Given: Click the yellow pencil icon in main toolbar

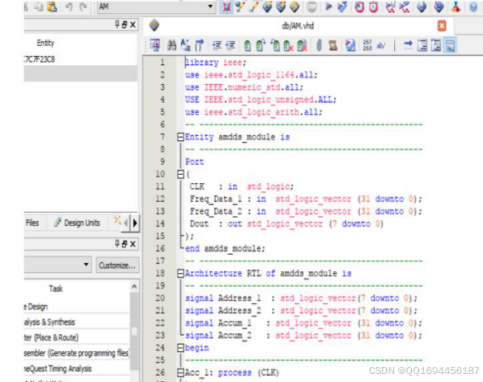Looking at the screenshot, I should [x=253, y=7].
